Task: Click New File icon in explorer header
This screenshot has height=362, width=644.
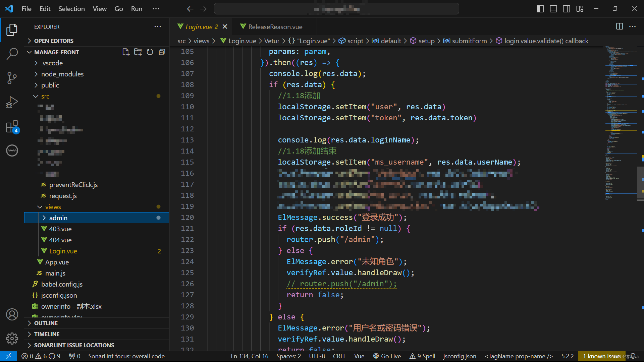Action: [126, 52]
